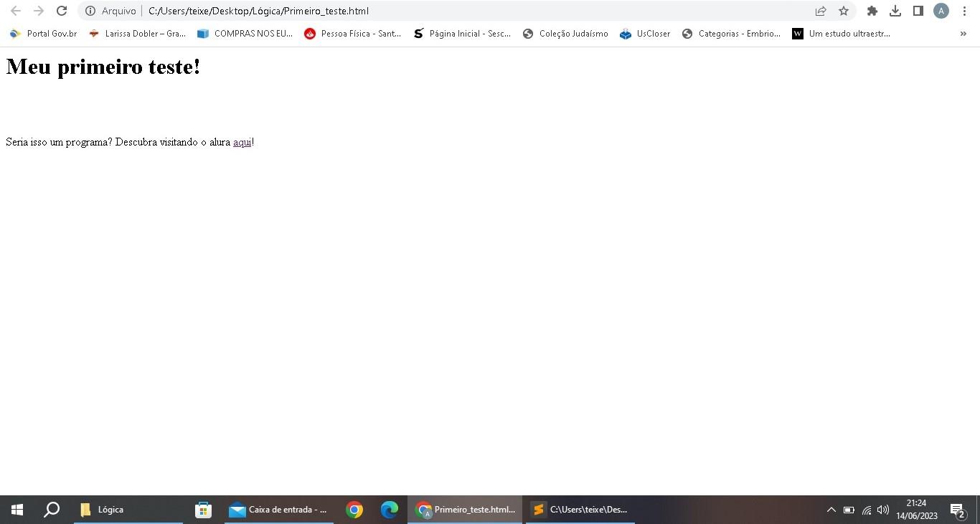Open Wi-Fi network tray icon
Image resolution: width=980 pixels, height=524 pixels.
pyautogui.click(x=866, y=510)
